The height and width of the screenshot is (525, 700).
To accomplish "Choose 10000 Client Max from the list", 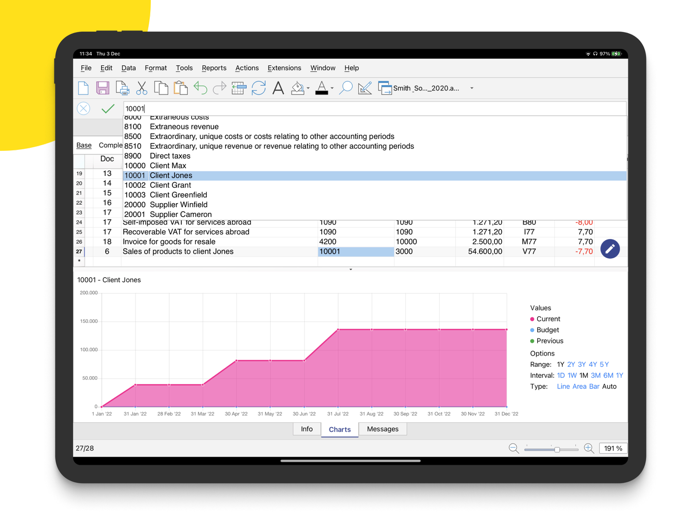I will tap(374, 166).
